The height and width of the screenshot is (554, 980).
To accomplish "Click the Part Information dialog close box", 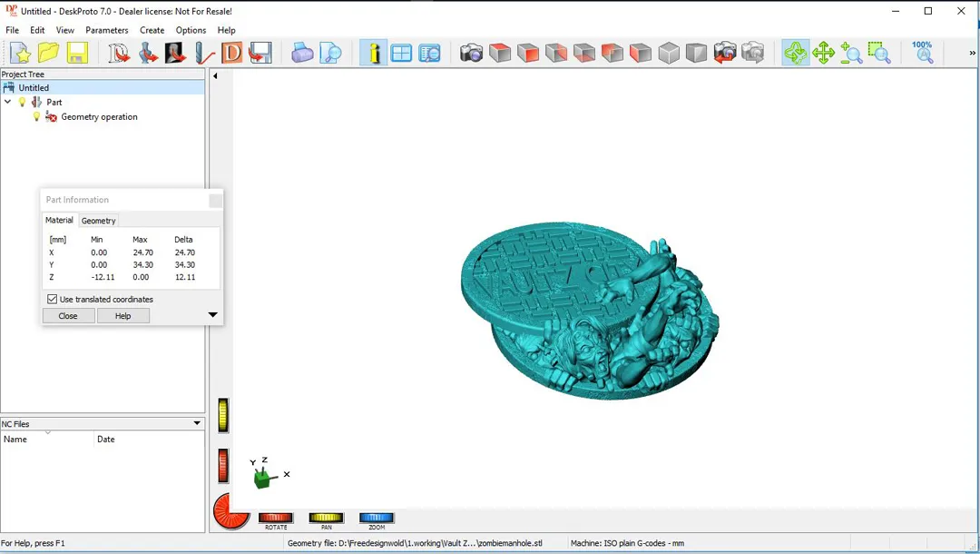I will [216, 200].
